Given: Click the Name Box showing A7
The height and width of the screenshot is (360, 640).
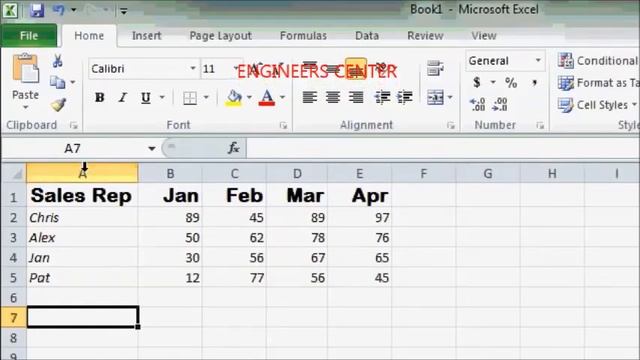Looking at the screenshot, I should (x=72, y=149).
